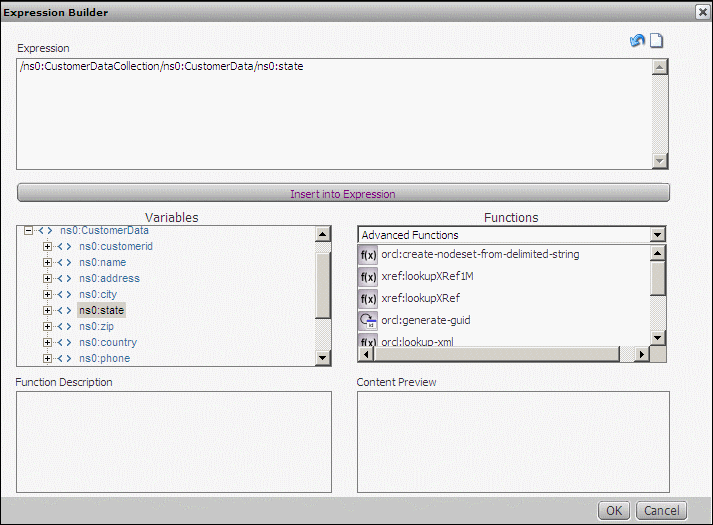
Task: Select the orcl:create-nodeset-from-delimited-string function icon
Action: [368, 255]
